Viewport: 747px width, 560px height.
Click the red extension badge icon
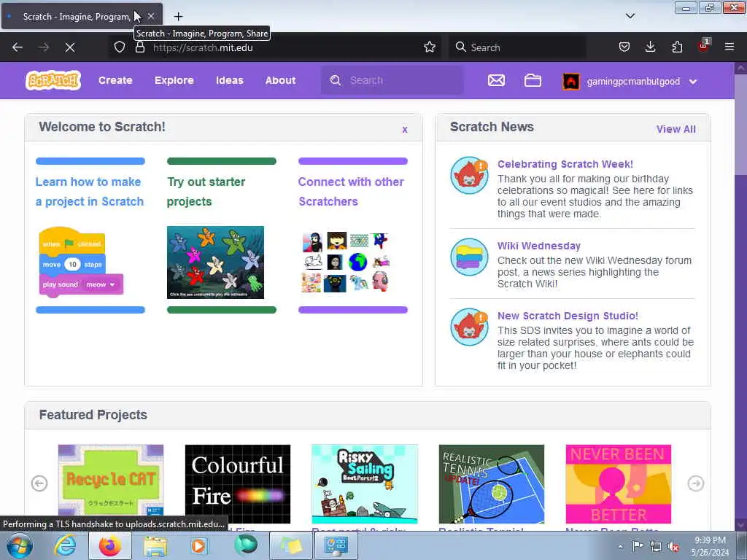[x=704, y=46]
